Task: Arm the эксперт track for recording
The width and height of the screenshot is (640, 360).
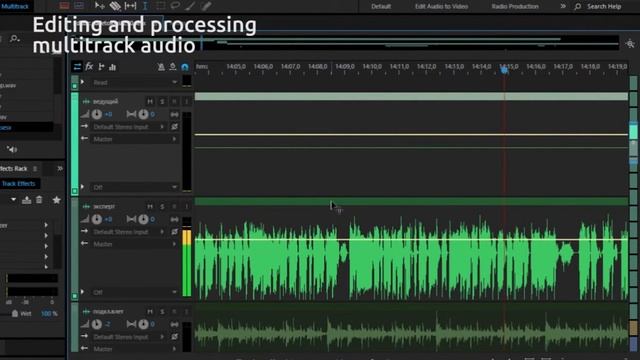Action: [x=174, y=207]
